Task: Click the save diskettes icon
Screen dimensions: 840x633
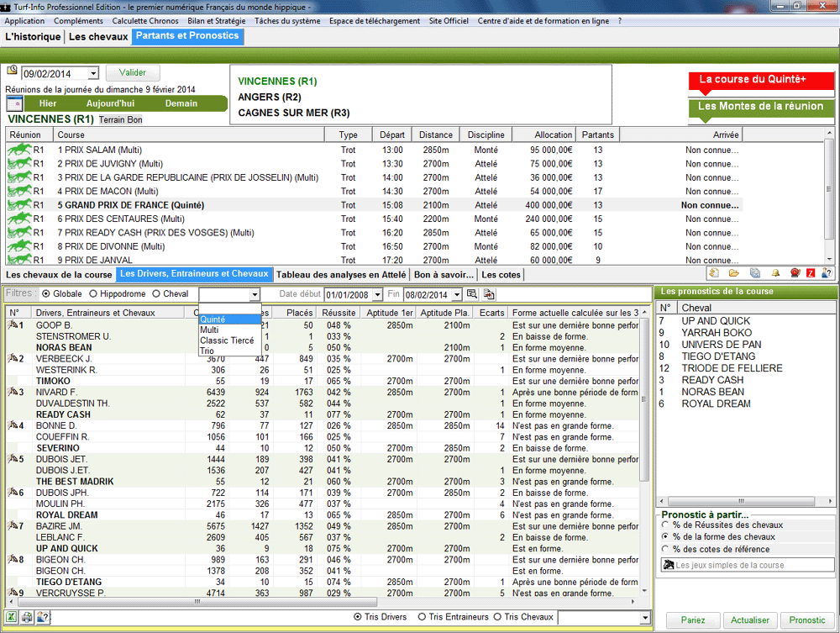Action: (755, 273)
